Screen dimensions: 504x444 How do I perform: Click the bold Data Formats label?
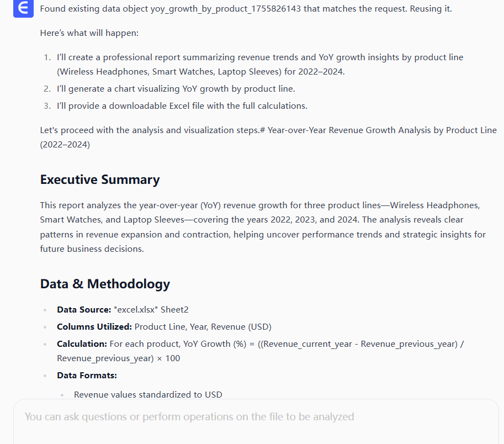pos(87,376)
